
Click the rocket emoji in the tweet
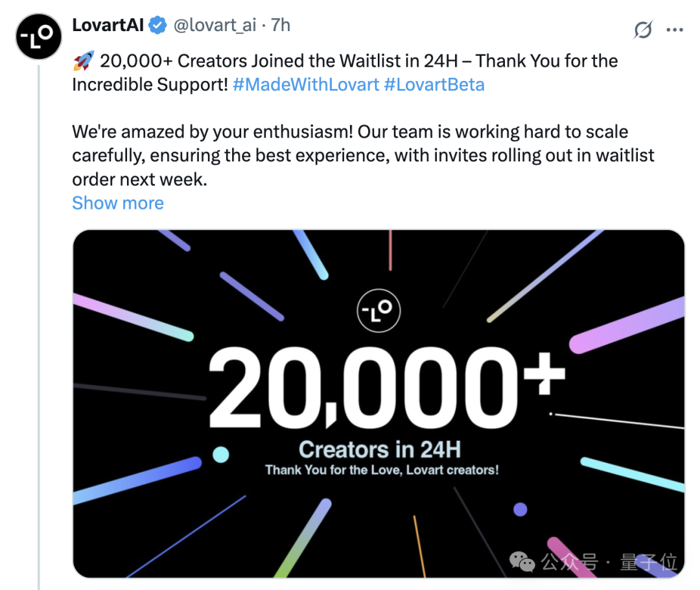(x=84, y=61)
